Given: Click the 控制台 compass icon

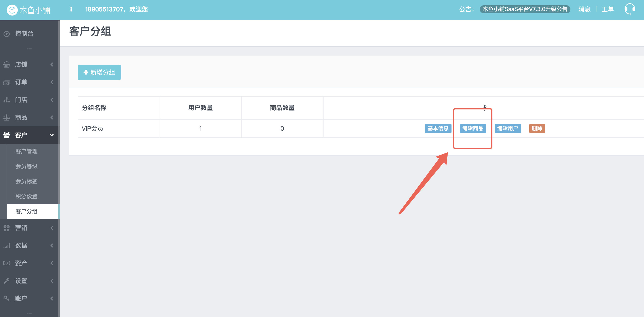Looking at the screenshot, I should click(x=7, y=34).
